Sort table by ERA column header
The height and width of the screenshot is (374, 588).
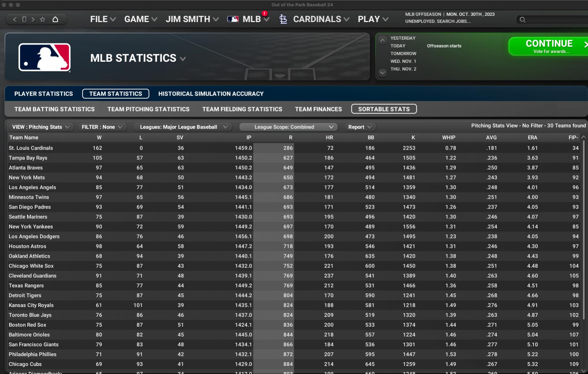[532, 138]
